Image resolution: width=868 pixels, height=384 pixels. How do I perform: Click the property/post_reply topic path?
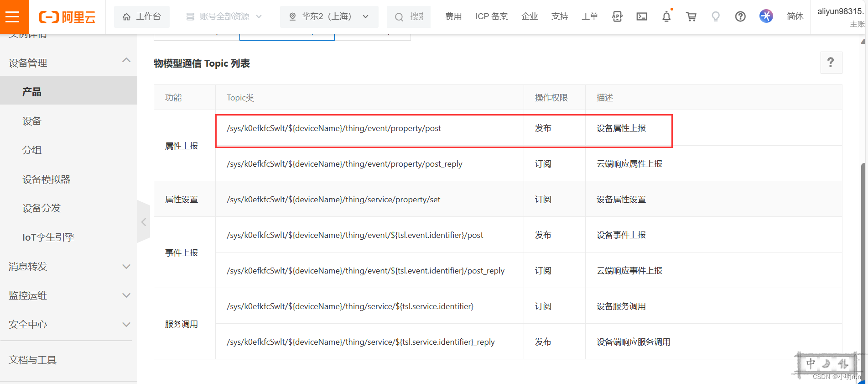pyautogui.click(x=344, y=164)
